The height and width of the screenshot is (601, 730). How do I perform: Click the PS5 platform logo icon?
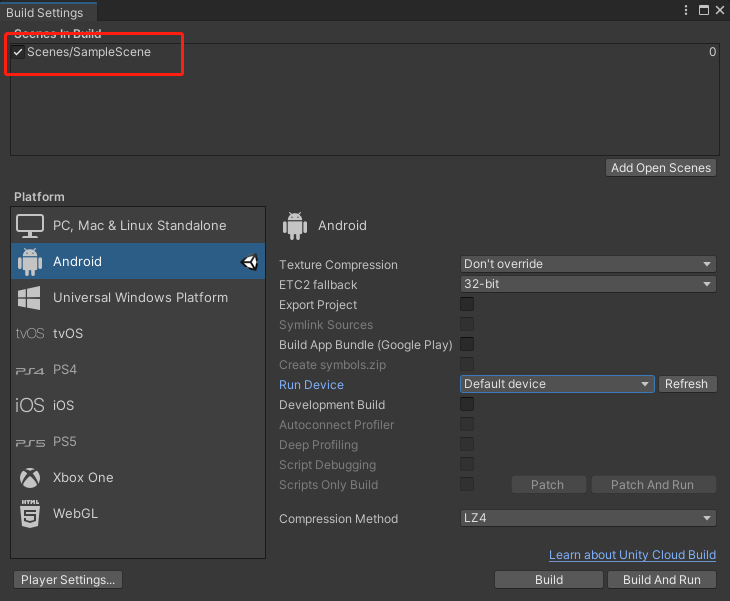click(x=30, y=442)
